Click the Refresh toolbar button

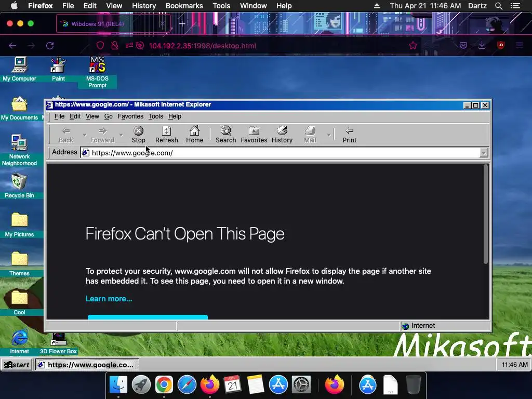(x=167, y=135)
